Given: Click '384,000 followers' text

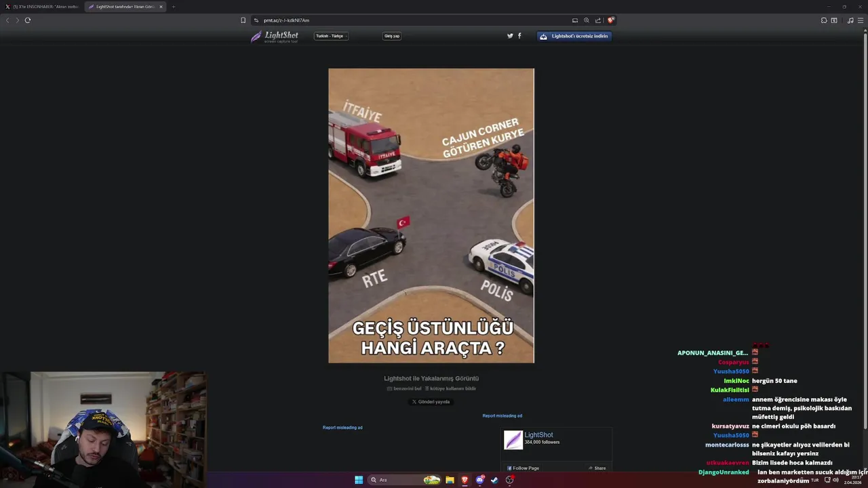Looking at the screenshot, I should [542, 443].
